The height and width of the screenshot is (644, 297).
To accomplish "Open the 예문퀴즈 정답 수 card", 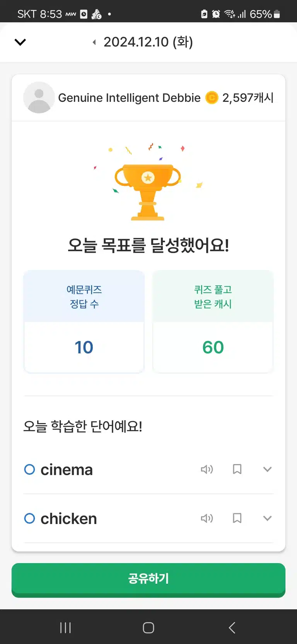I will 84,322.
